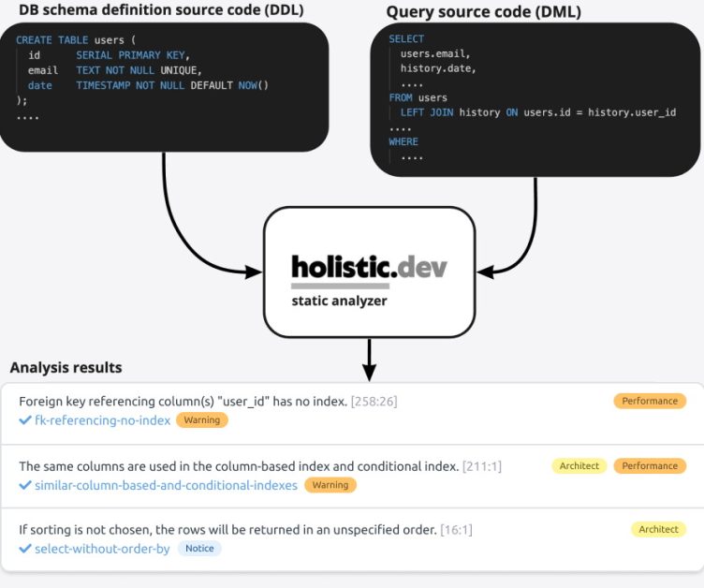The width and height of the screenshot is (704, 588).
Task: Click checkmark icon beside fk-referencing-no-index
Action: click(x=25, y=421)
